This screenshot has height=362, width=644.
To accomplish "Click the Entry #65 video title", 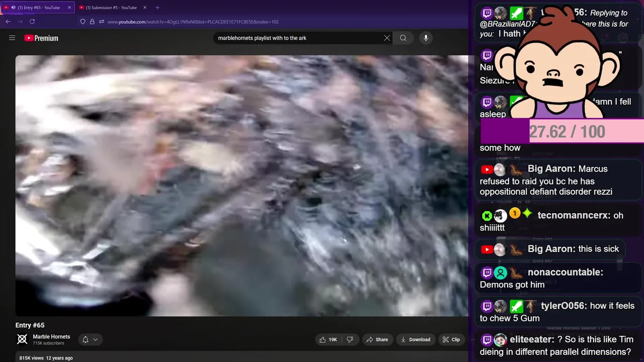I will click(30, 325).
